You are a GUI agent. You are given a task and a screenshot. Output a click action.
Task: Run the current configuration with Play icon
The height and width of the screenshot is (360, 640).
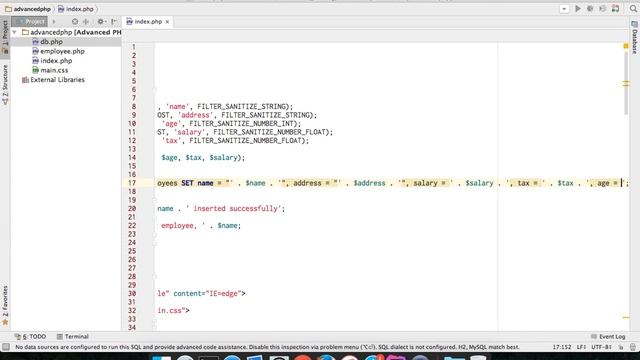coord(578,9)
